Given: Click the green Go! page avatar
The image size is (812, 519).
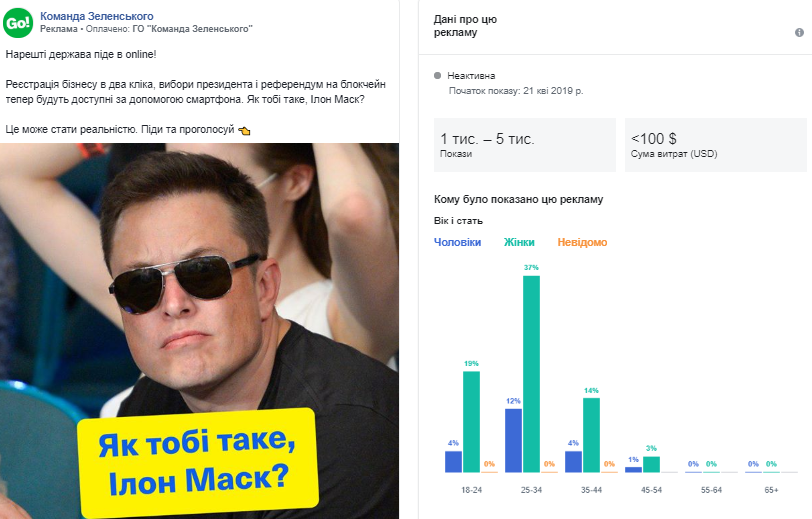Looking at the screenshot, I should 19,23.
